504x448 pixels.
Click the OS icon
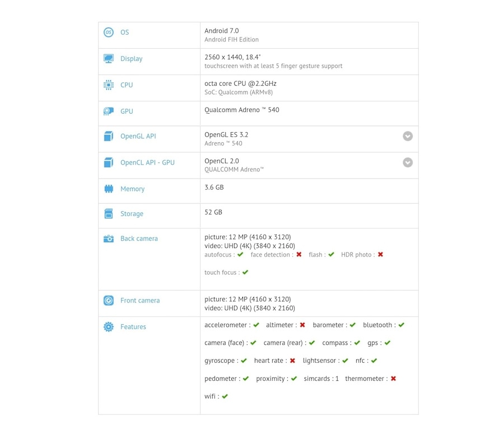109,32
